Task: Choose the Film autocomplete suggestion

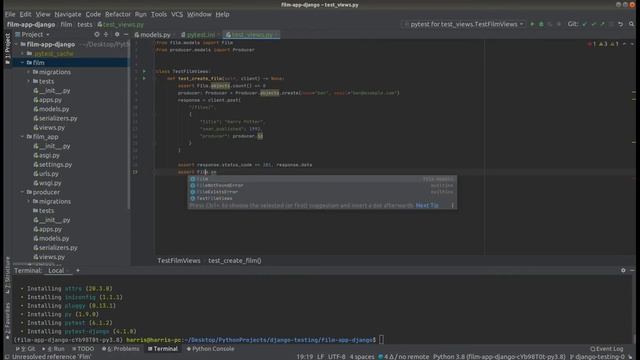Action: tap(322, 179)
